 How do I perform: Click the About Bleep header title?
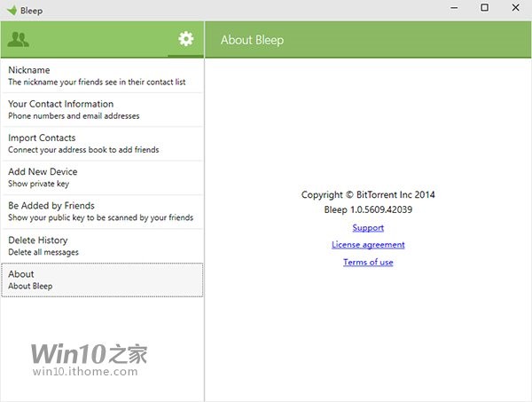point(252,40)
